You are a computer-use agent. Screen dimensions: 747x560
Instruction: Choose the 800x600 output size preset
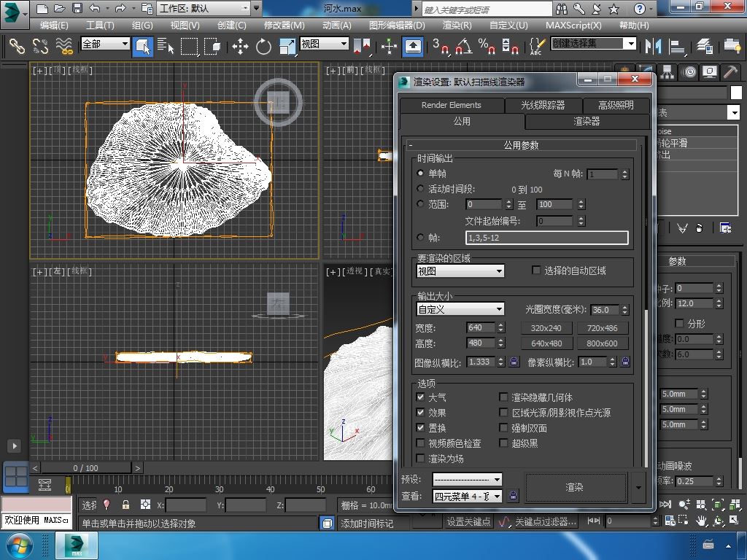point(602,343)
